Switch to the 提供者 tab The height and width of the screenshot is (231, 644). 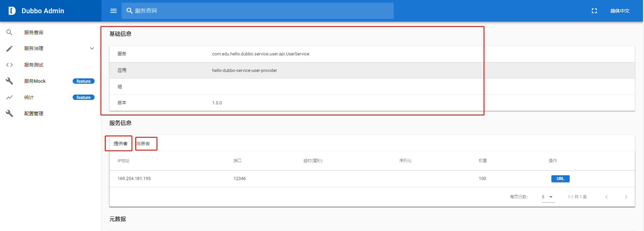point(120,144)
